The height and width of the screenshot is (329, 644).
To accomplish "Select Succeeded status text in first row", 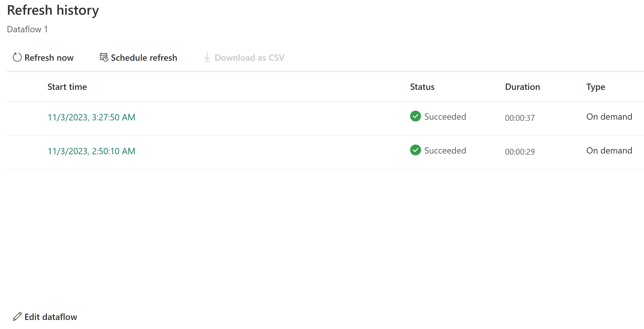I will [x=445, y=117].
